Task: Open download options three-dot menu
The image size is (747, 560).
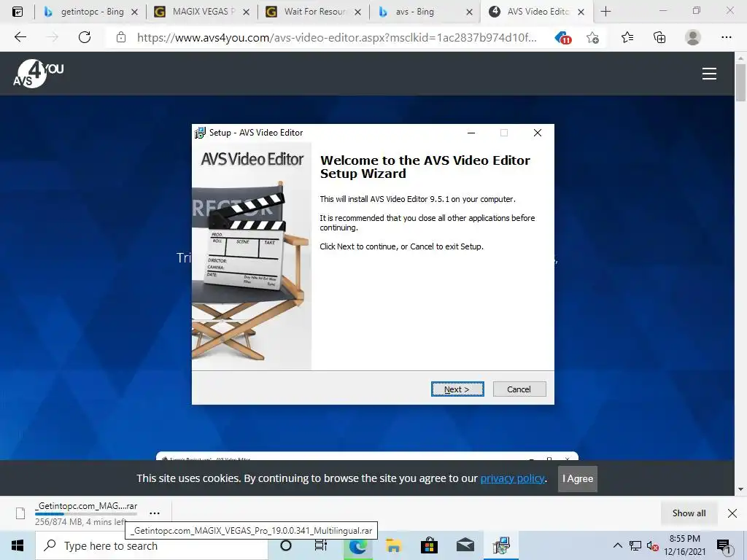Action: pos(155,513)
